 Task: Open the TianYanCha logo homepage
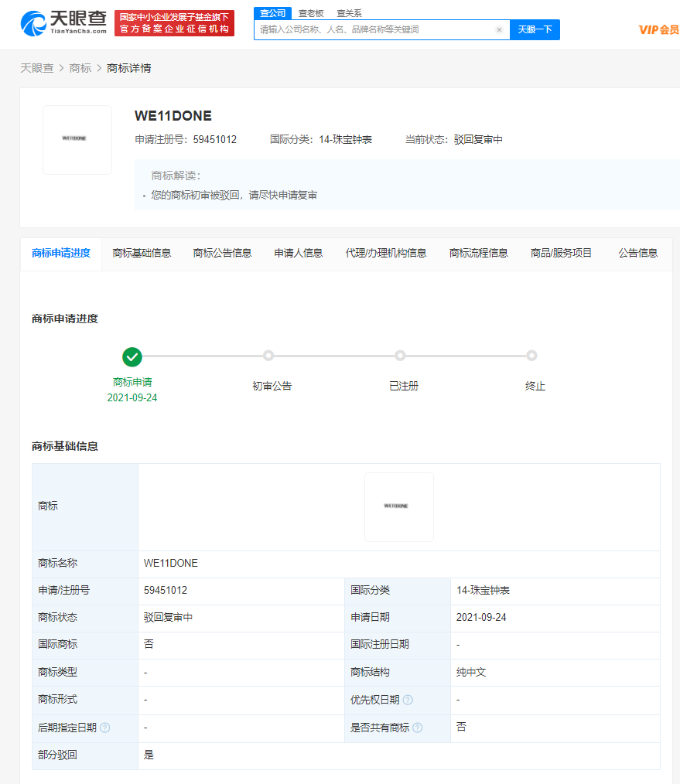pos(63,23)
